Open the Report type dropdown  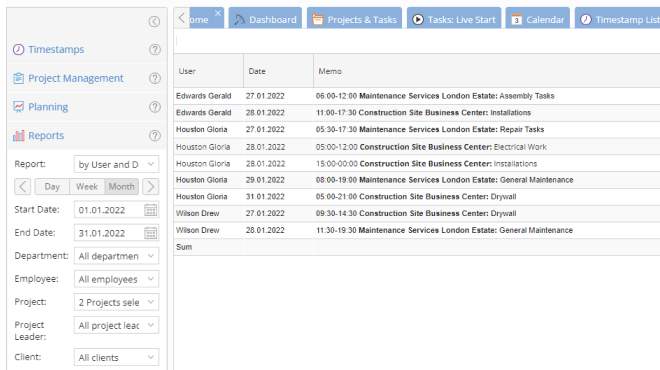click(x=117, y=164)
